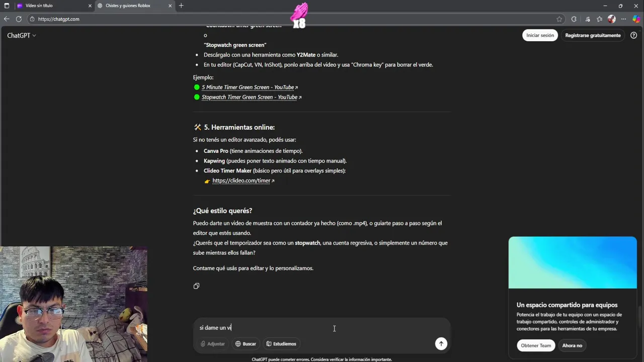Toggle the 'Buscar' web search option
Image resolution: width=644 pixels, height=362 pixels.
pyautogui.click(x=246, y=344)
